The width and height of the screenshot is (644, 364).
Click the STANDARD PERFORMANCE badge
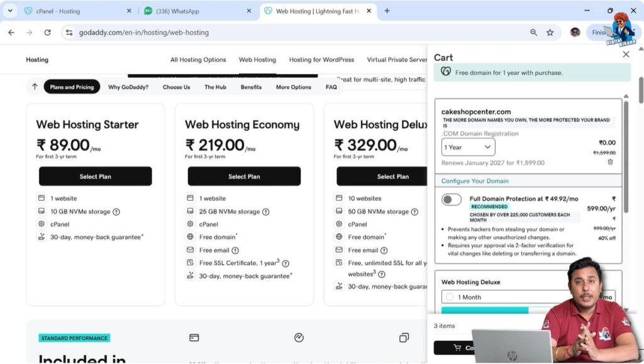(74, 338)
